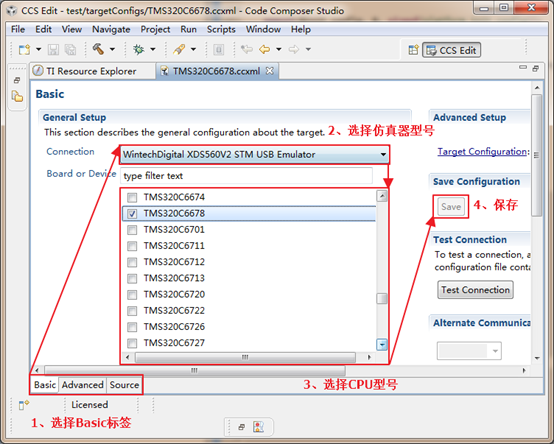Click the Test Connection button

point(475,290)
